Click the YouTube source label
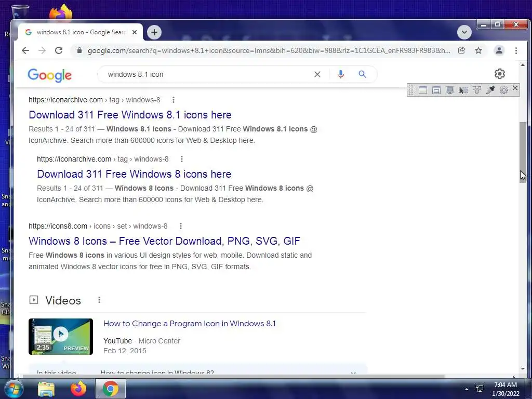This screenshot has width=532, height=399. click(117, 341)
